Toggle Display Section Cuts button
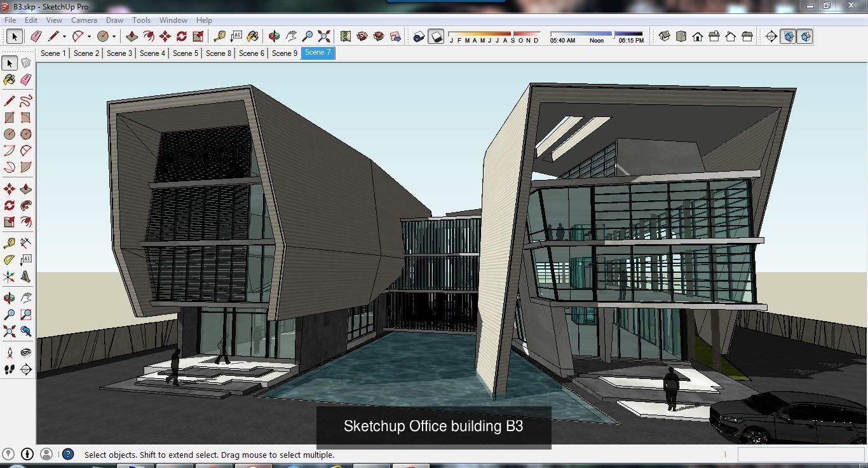Image resolution: width=868 pixels, height=468 pixels. pyautogui.click(x=804, y=36)
